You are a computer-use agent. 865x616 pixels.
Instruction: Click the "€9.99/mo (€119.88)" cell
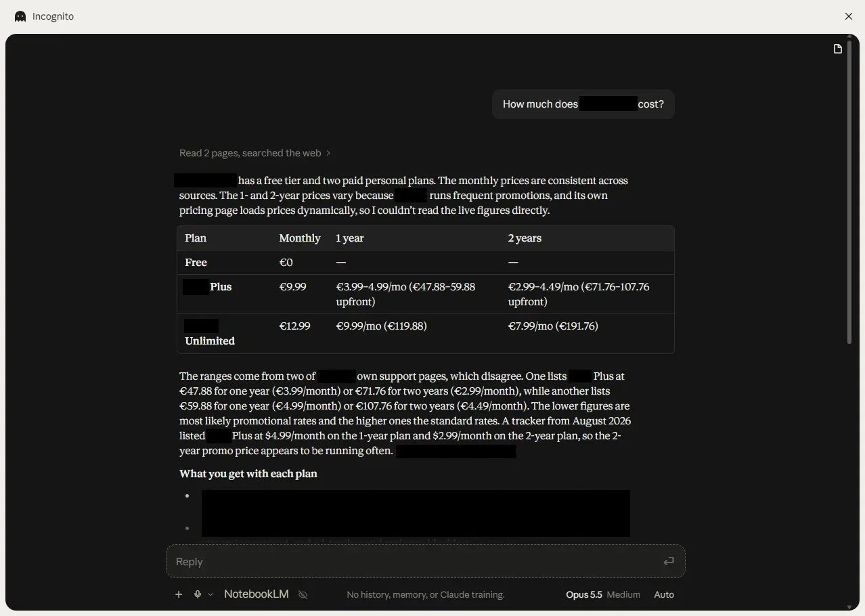click(x=382, y=326)
